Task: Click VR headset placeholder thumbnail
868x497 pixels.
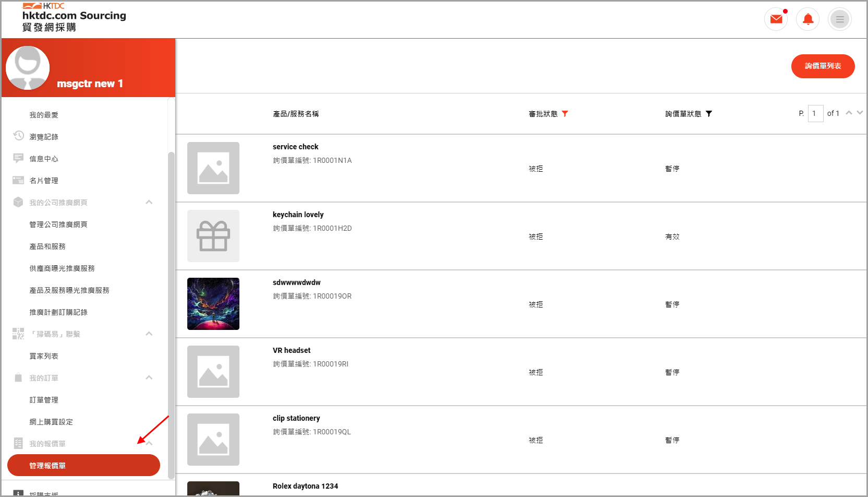Action: tap(213, 372)
